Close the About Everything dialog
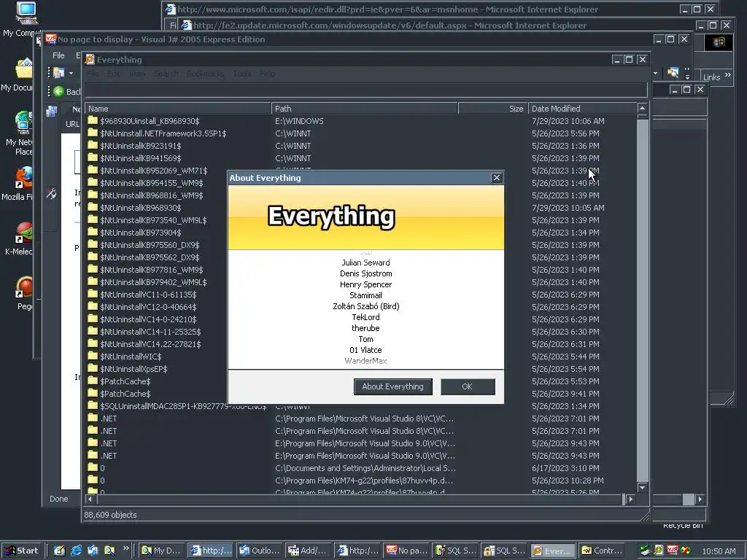This screenshot has height=560, width=747. (496, 178)
